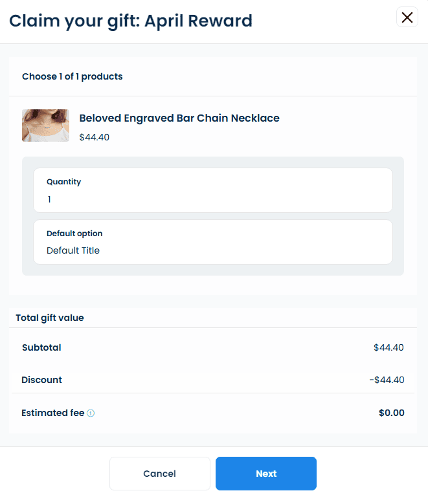Viewport: 428px width, 504px height.
Task: Click the Cancel button
Action: (160, 474)
